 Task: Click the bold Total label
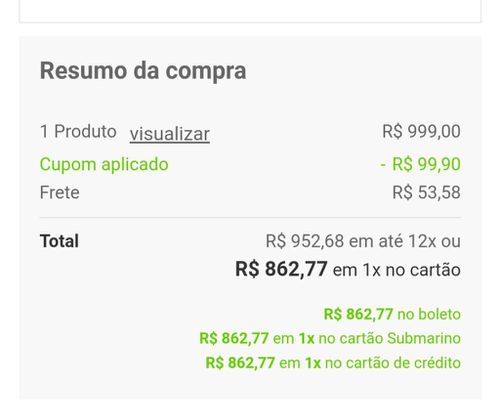tap(59, 241)
